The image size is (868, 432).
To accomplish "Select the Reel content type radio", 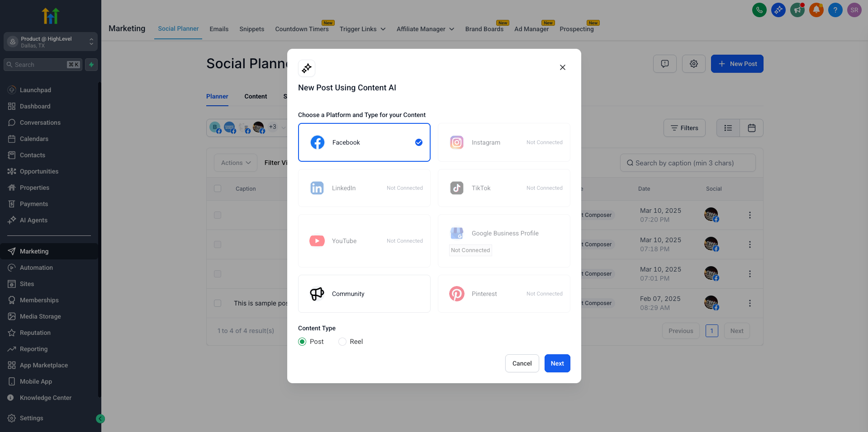I will (x=342, y=342).
